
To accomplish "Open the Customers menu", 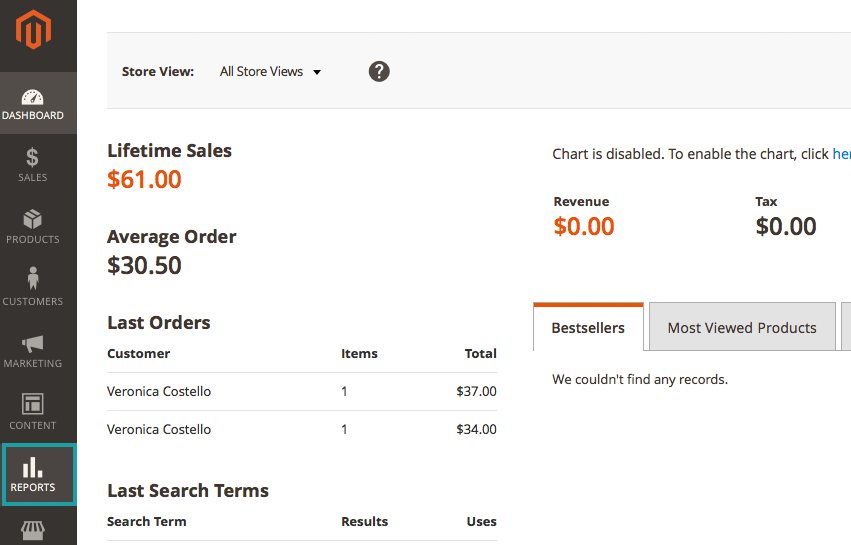I will [x=33, y=289].
